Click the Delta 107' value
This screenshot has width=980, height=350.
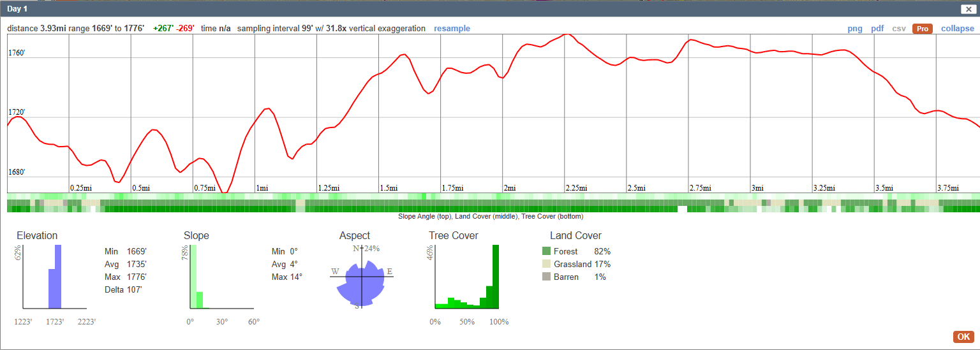(134, 289)
